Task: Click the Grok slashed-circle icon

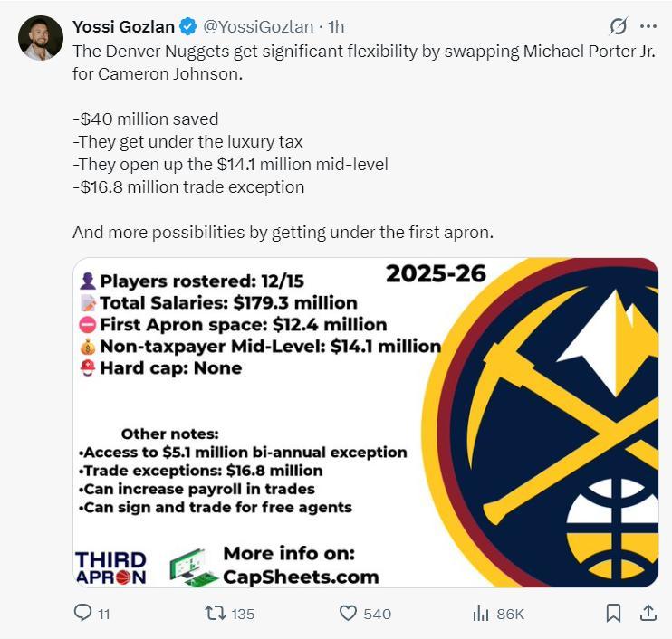Action: coord(619,26)
